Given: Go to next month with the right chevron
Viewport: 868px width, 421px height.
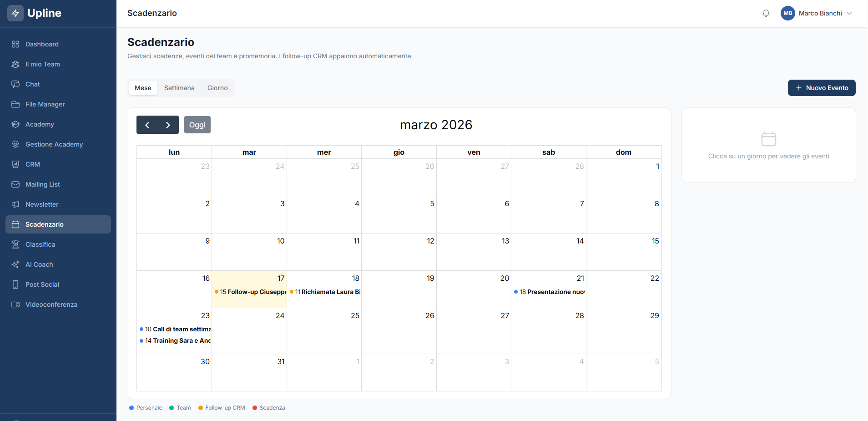Looking at the screenshot, I should click(168, 124).
